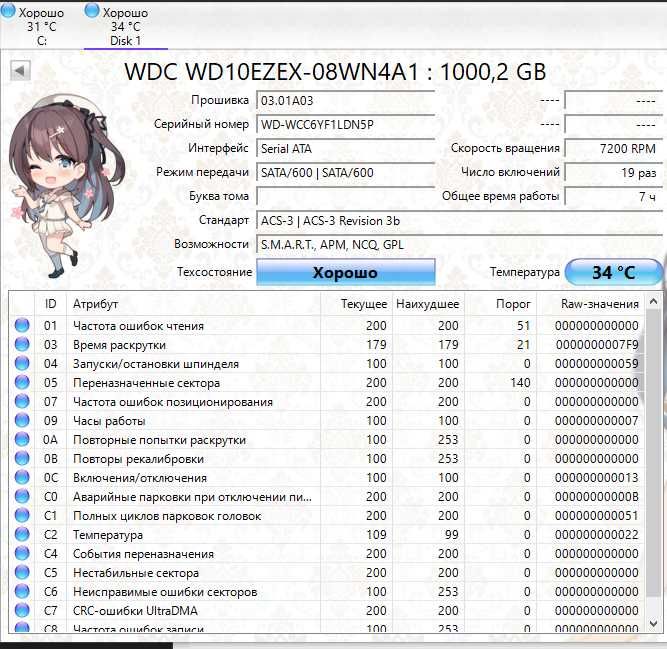Click the attribute table vertical scrollbar thumb
667x649 pixels.
pyautogui.click(x=654, y=453)
